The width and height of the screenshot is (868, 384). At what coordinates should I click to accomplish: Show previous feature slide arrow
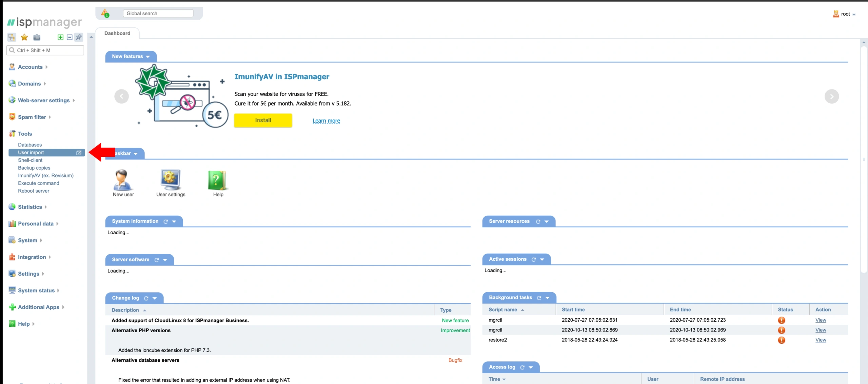click(121, 97)
